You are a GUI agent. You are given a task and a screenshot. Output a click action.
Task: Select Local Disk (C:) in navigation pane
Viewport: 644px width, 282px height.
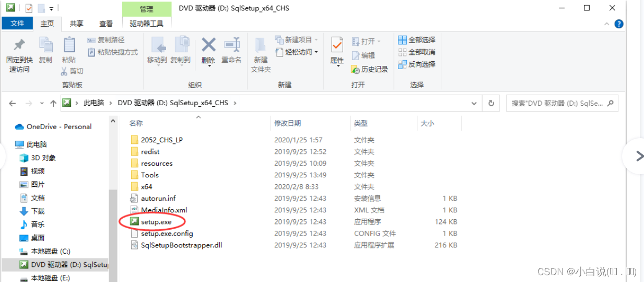tap(44, 251)
